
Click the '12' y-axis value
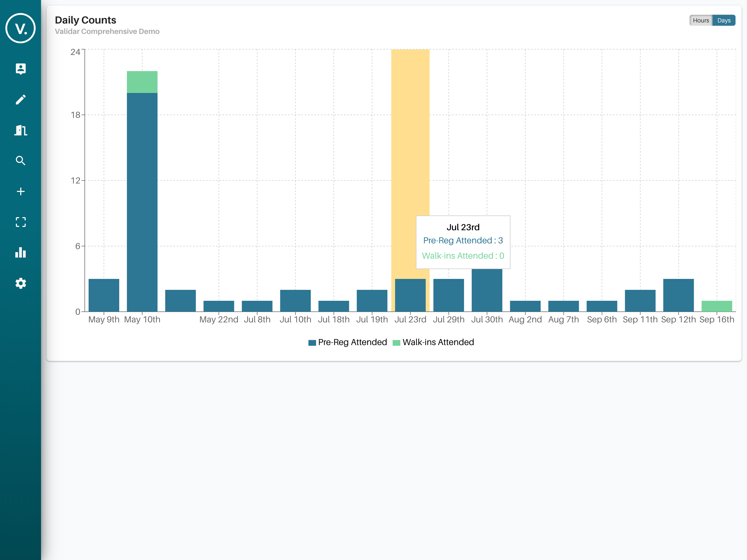pyautogui.click(x=75, y=181)
